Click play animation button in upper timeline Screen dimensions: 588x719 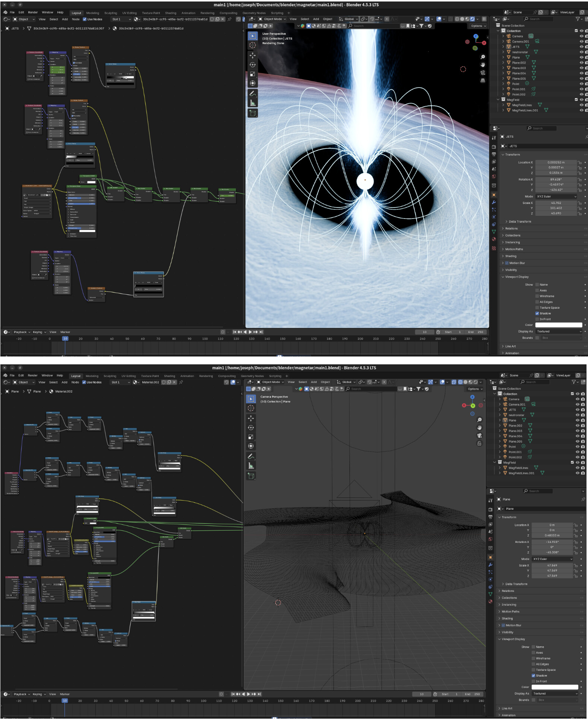[250, 332]
